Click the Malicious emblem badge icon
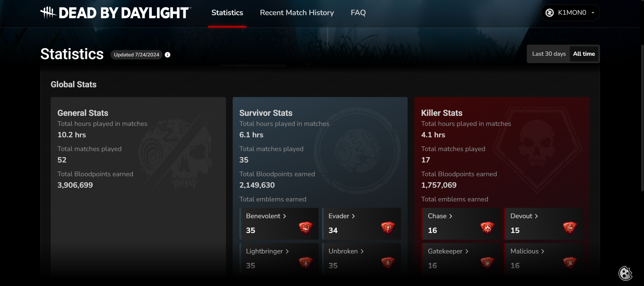 [x=570, y=263]
